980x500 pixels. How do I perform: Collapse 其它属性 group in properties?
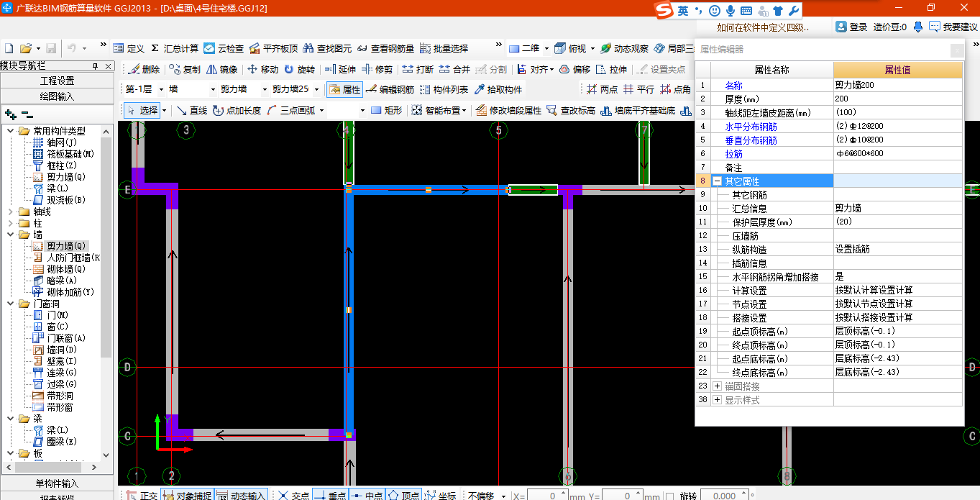(717, 181)
